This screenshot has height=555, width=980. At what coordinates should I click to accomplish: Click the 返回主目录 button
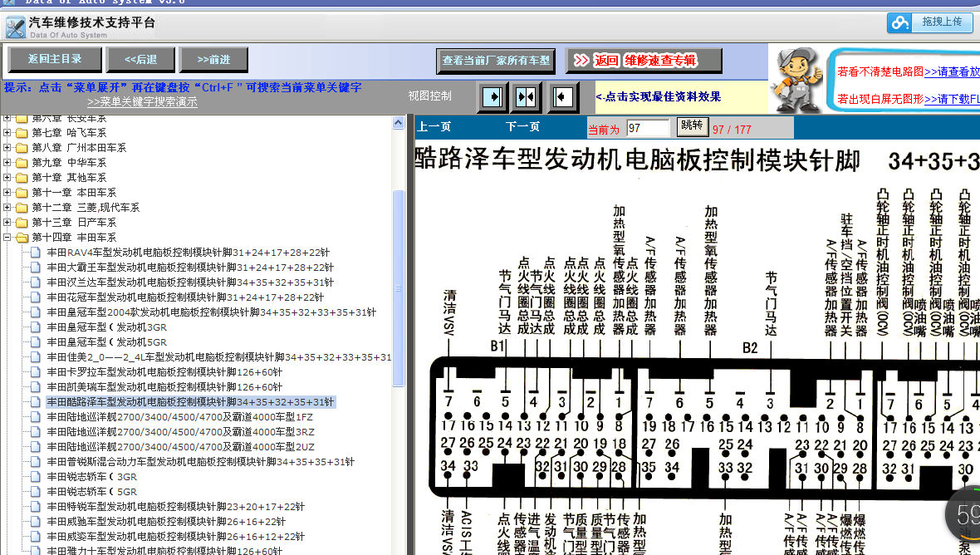(54, 59)
